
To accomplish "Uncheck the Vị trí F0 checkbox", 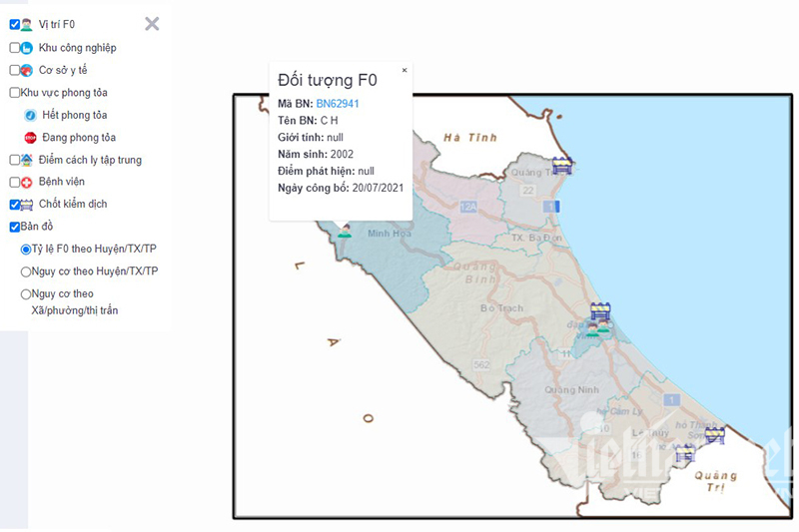I will pyautogui.click(x=15, y=25).
